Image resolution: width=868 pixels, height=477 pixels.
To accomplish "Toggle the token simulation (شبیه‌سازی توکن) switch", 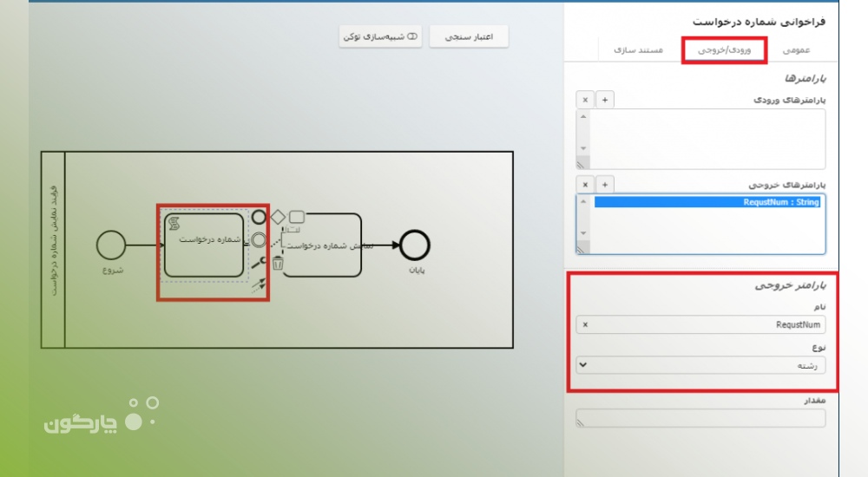I will tap(380, 36).
